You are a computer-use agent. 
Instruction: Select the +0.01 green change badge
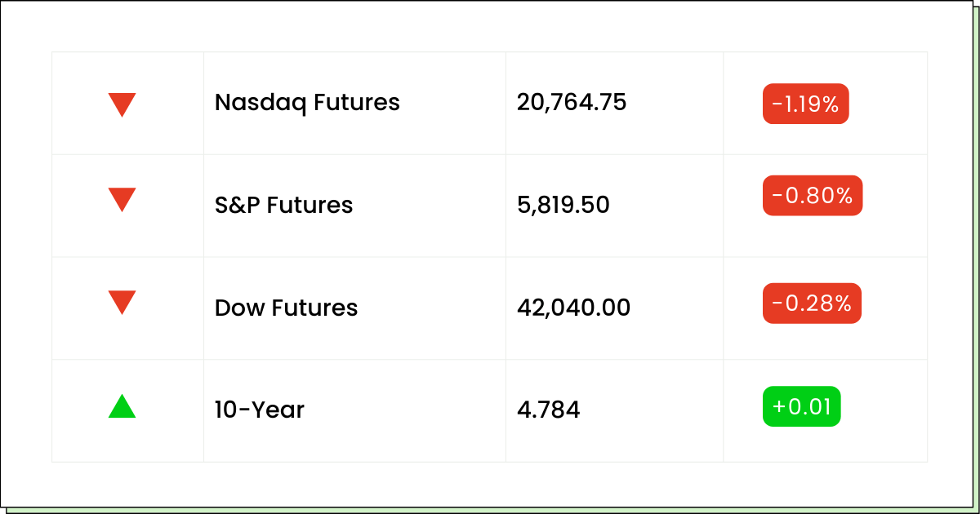click(x=801, y=406)
